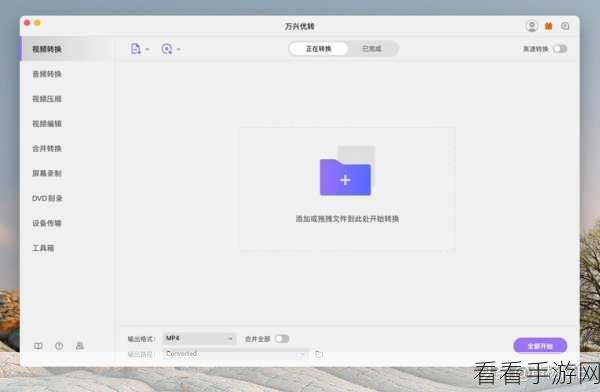
Task: Click the yellow minimize window button
Action: coord(38,23)
